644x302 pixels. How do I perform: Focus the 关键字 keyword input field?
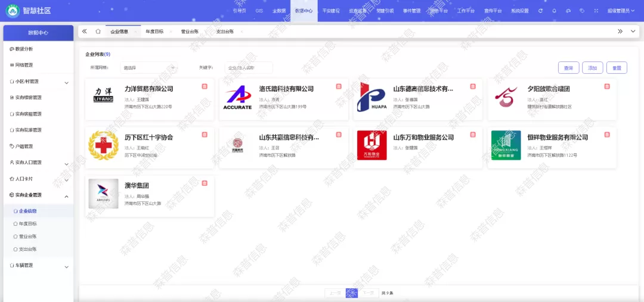click(249, 68)
